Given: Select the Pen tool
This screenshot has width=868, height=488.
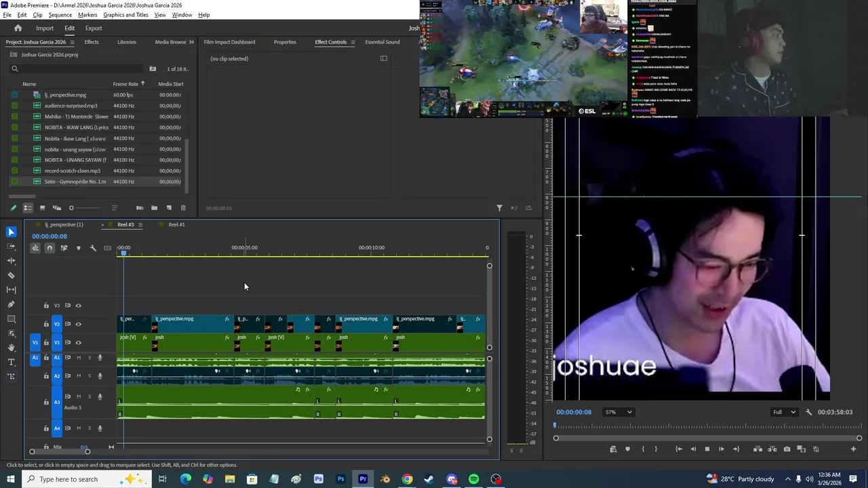Looking at the screenshot, I should [11, 304].
